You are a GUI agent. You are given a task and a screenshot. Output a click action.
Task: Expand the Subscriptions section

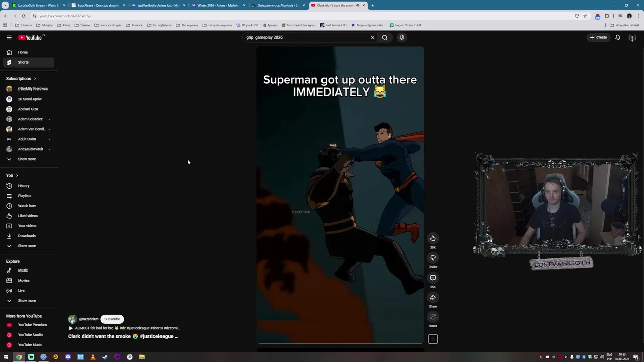[21, 79]
